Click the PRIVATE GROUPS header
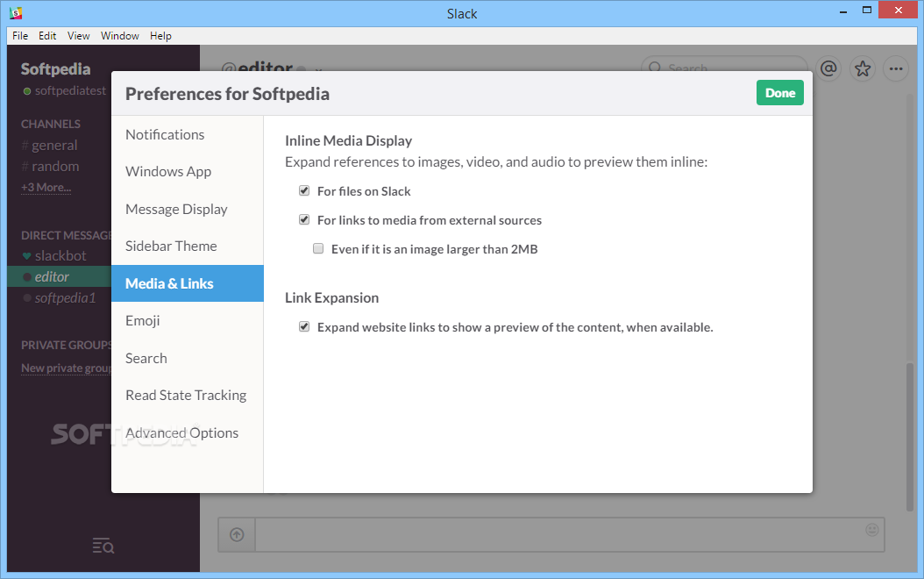 point(66,345)
